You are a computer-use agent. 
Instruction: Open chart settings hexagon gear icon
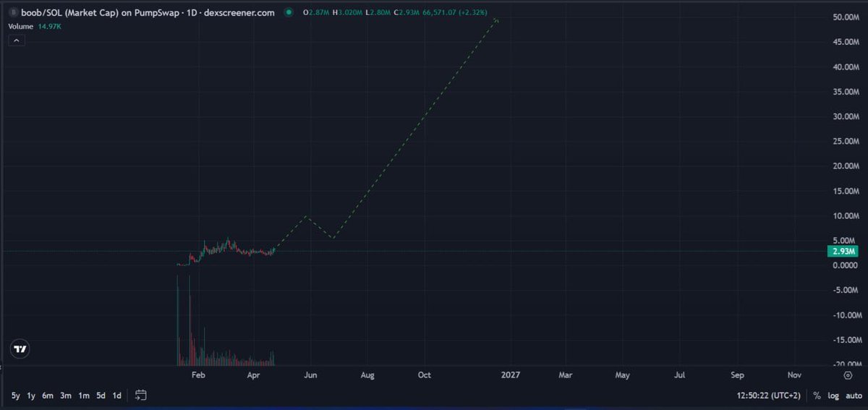pyautogui.click(x=847, y=375)
